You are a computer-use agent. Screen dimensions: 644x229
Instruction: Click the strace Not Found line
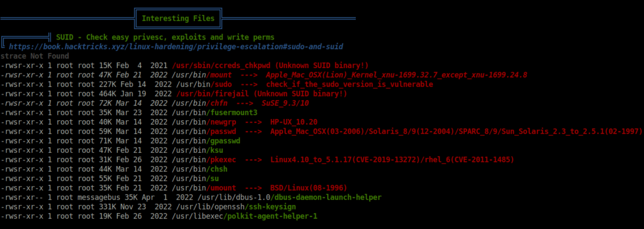pyautogui.click(x=35, y=56)
